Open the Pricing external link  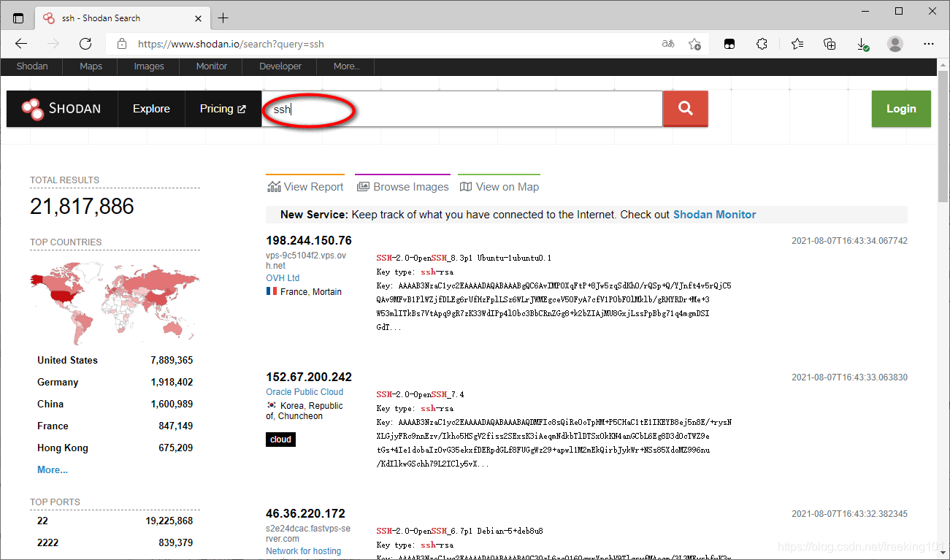click(223, 109)
